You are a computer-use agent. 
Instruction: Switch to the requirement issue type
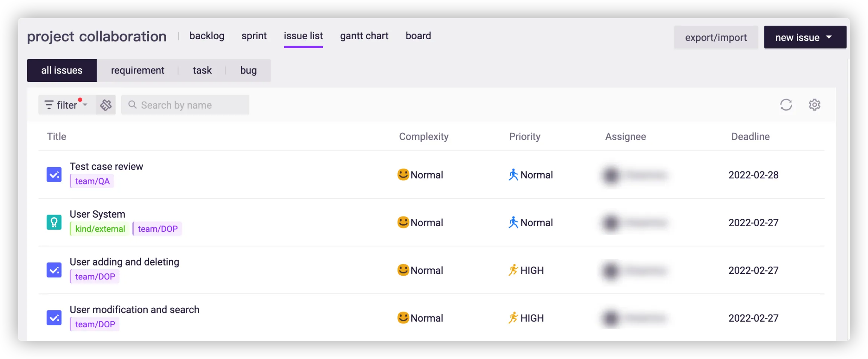138,71
